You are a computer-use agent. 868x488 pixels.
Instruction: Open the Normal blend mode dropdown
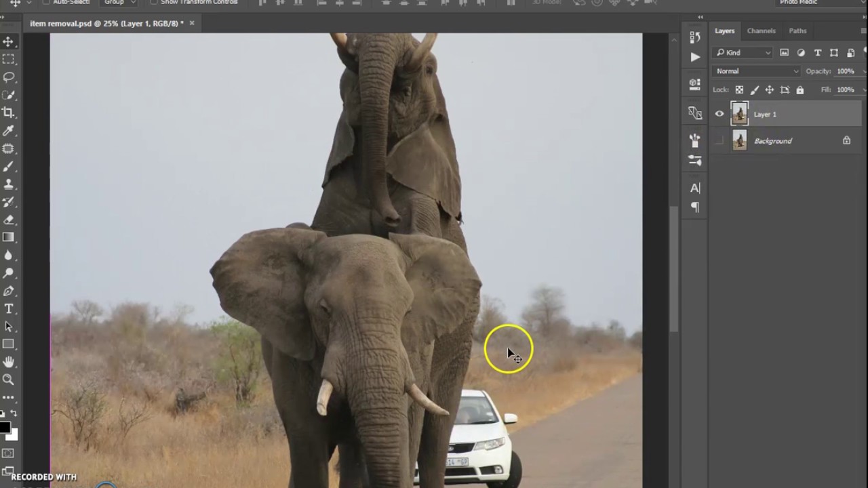point(757,71)
